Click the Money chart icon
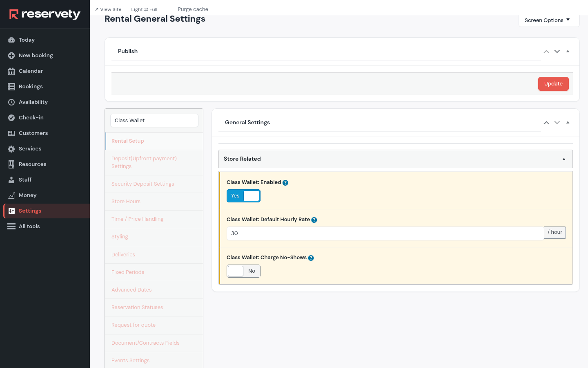Viewport: 588px width, 368px height. [x=11, y=195]
